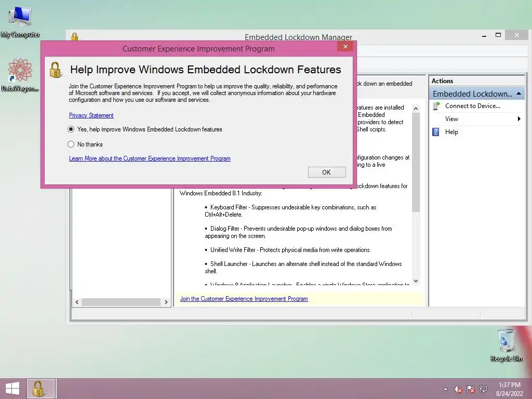Close the Embedded Lockdown Manager window
Image resolution: width=532 pixels, height=399 pixels.
(x=516, y=35)
